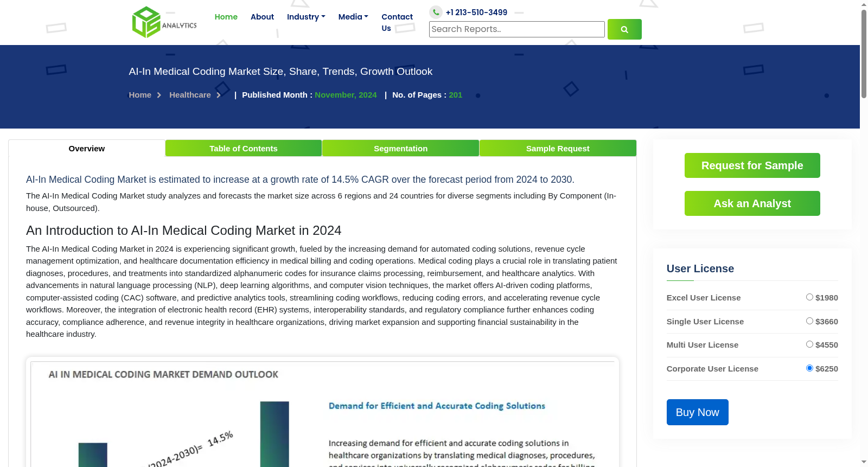Click the market demand outlook chart image
The image size is (868, 467).
pos(322,412)
